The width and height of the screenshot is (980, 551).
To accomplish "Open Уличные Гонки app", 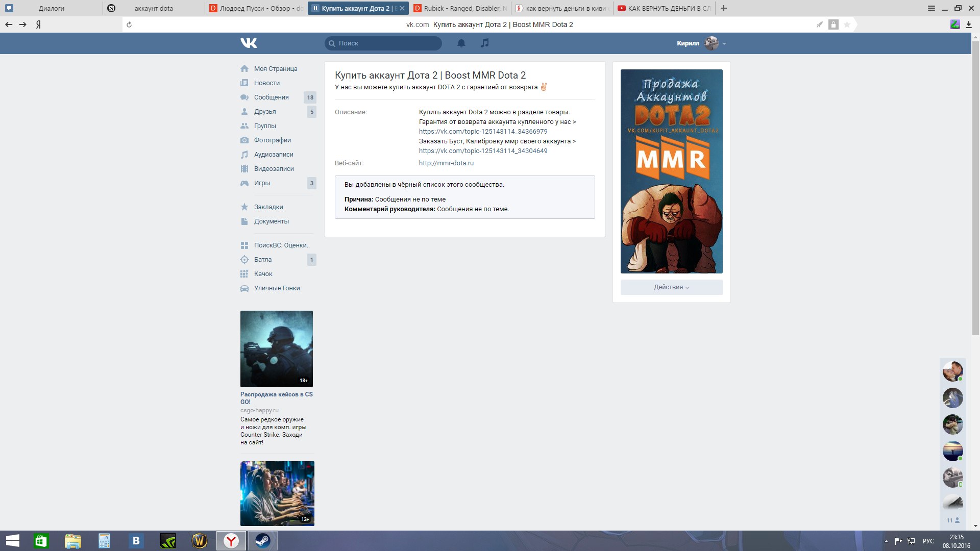I will tap(277, 288).
